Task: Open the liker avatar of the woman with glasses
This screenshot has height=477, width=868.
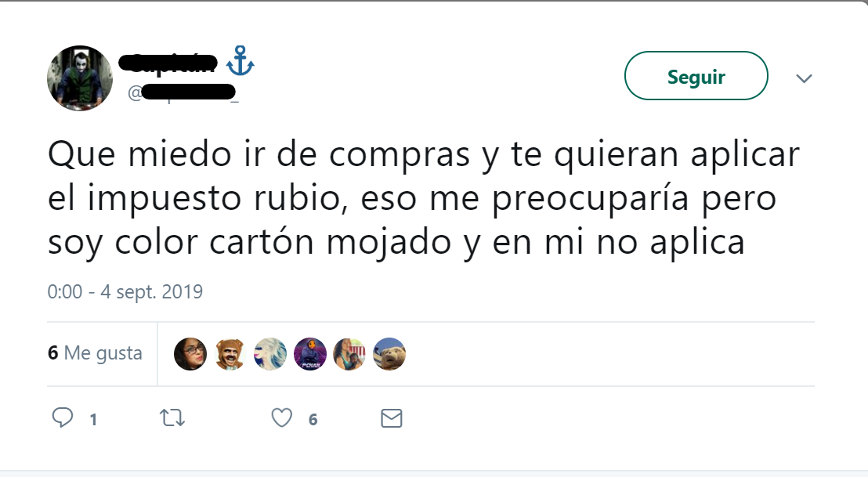Action: point(190,353)
